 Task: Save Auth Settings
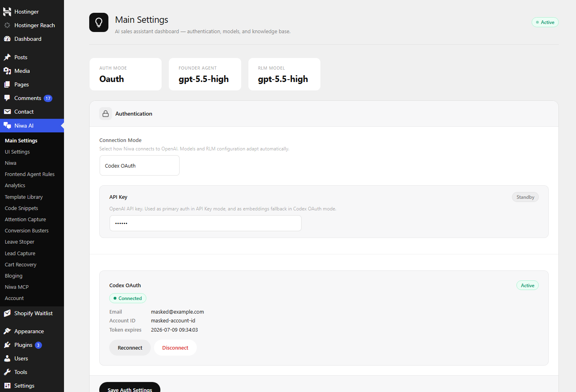coord(130,387)
